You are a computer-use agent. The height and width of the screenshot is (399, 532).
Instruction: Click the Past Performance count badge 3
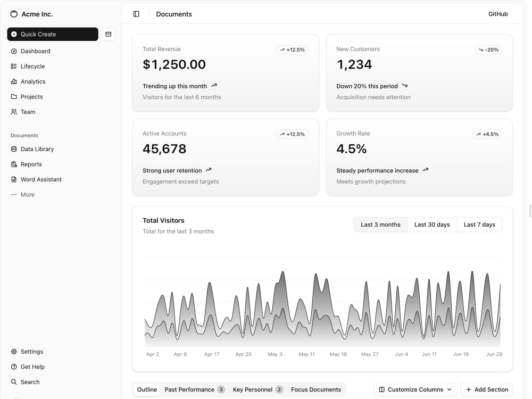click(221, 389)
